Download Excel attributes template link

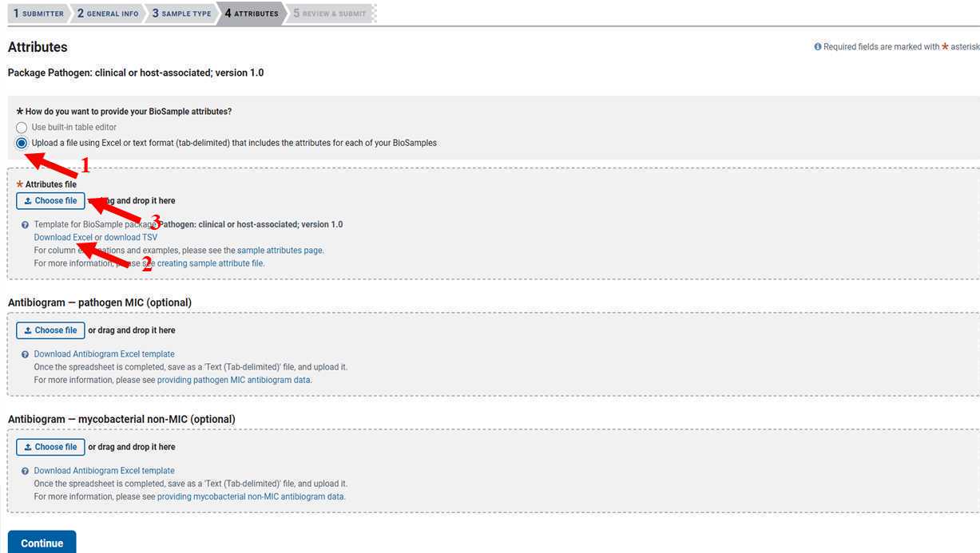pyautogui.click(x=63, y=238)
